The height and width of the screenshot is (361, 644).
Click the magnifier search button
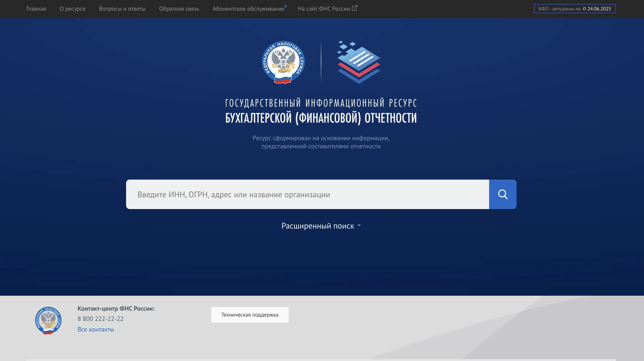click(x=503, y=194)
